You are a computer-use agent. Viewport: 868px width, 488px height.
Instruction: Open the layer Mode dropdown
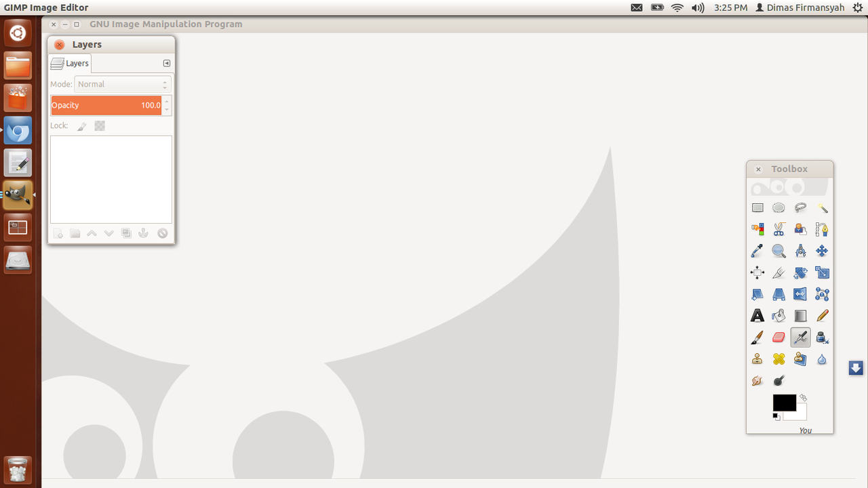click(x=122, y=84)
